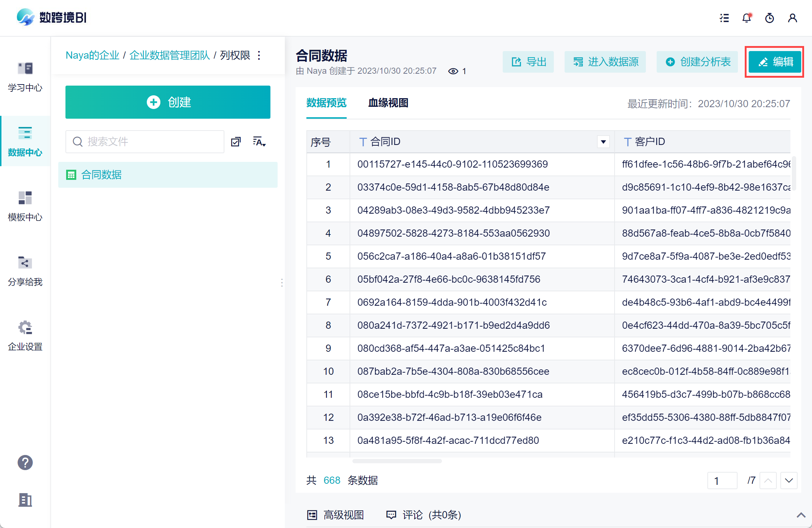Click 列权限 breadcrumb item
The image size is (812, 528).
point(235,55)
